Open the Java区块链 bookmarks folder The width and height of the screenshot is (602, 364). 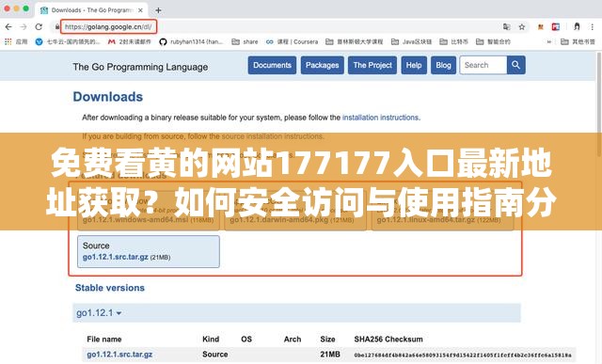(411, 41)
